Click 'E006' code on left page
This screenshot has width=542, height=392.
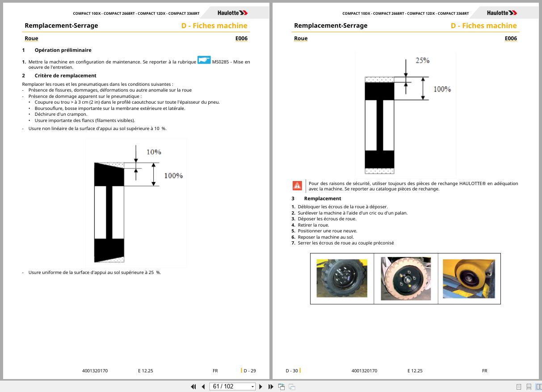point(241,38)
